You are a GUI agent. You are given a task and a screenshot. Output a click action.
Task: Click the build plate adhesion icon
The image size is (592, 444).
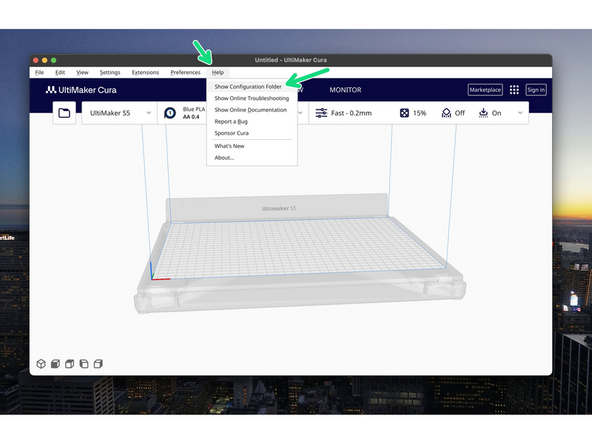tap(483, 113)
